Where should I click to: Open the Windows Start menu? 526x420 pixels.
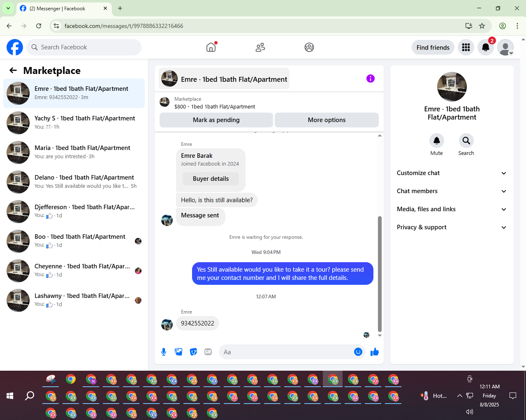point(10,396)
